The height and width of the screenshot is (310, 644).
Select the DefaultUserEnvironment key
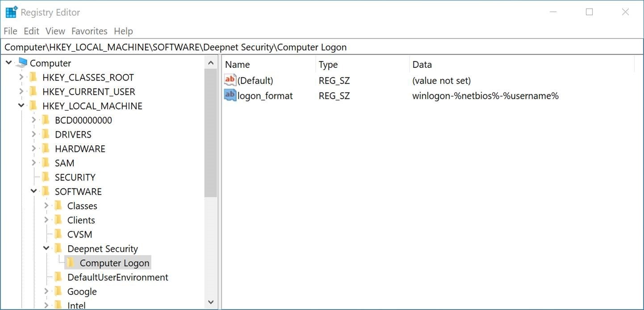coord(117,277)
